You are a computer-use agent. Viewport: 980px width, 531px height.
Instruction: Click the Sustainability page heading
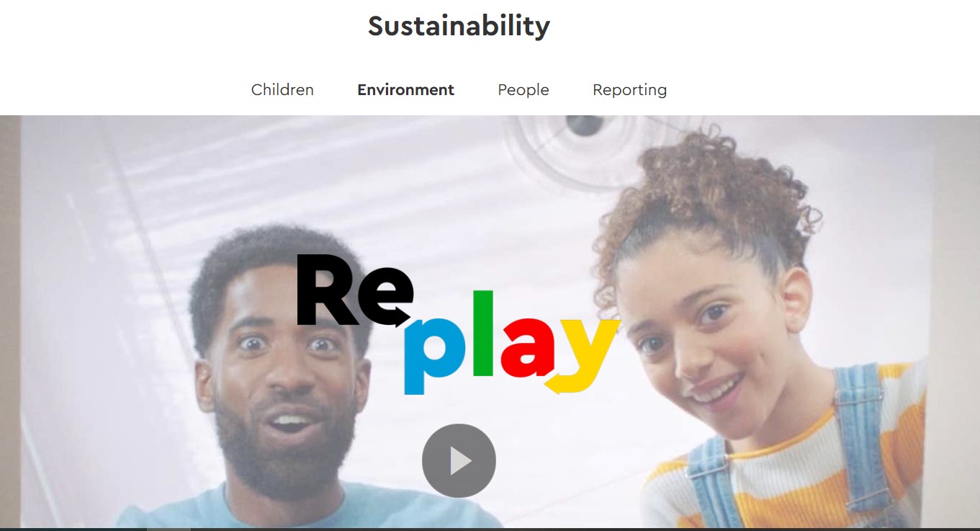459,27
